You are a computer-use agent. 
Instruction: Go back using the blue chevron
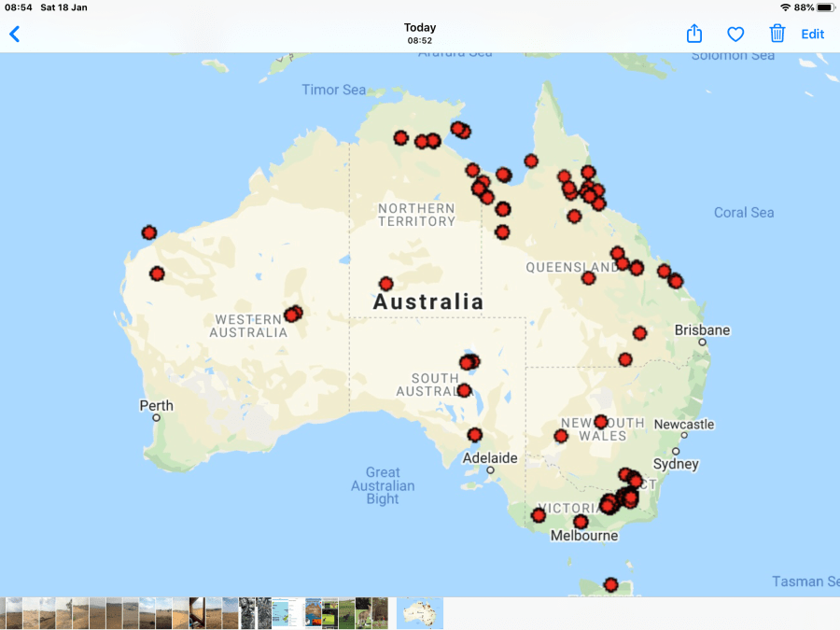[15, 35]
